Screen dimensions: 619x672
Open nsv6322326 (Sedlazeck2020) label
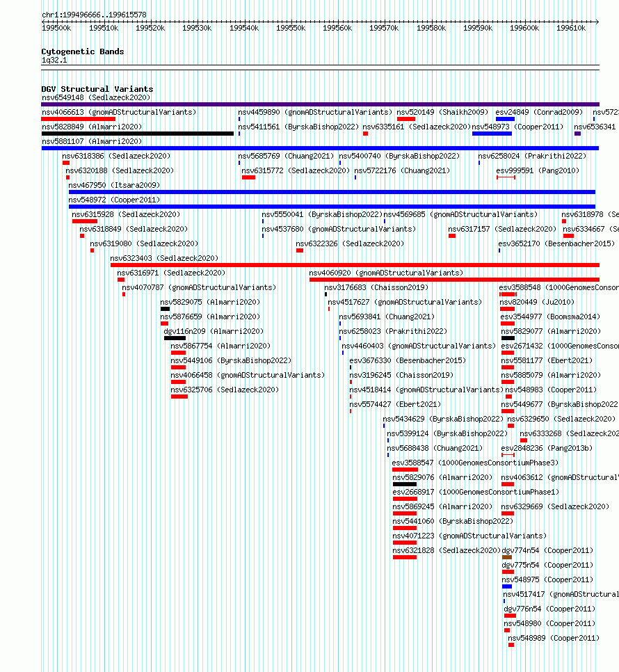point(350,243)
